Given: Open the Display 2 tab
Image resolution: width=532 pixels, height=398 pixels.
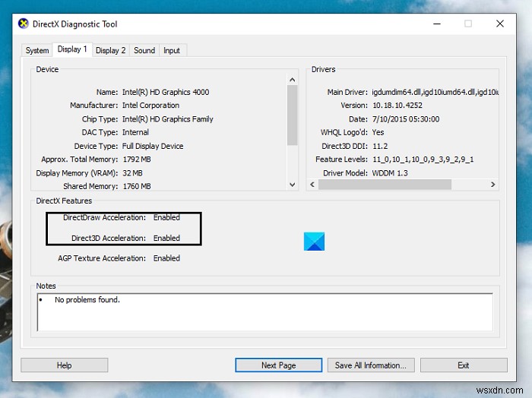Looking at the screenshot, I should pos(111,51).
